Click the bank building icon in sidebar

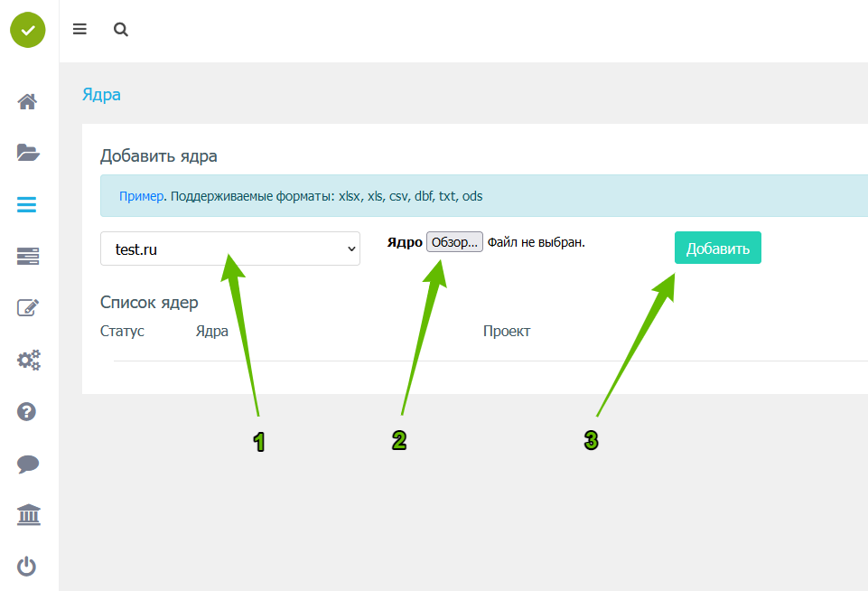pyautogui.click(x=28, y=516)
